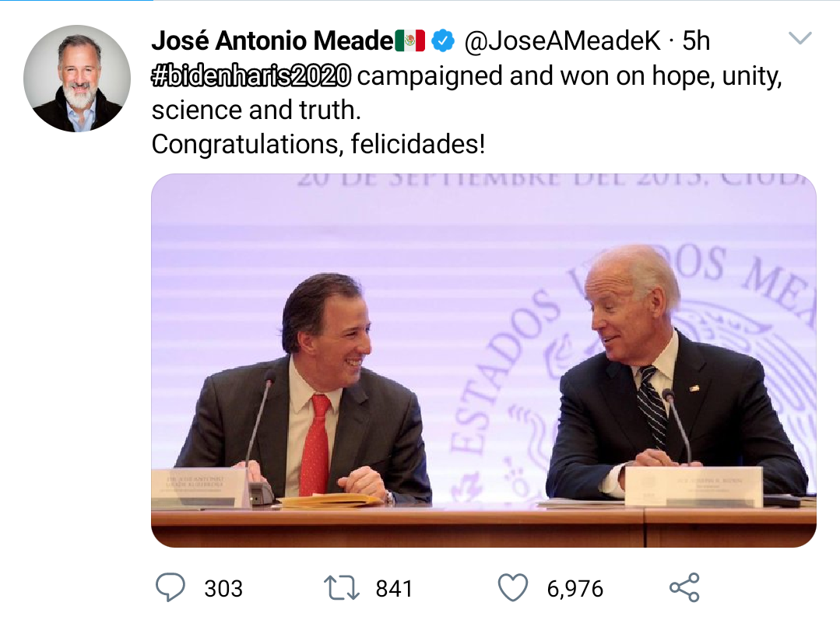Click the yellow folder on the desk in photo

pyautogui.click(x=330, y=500)
